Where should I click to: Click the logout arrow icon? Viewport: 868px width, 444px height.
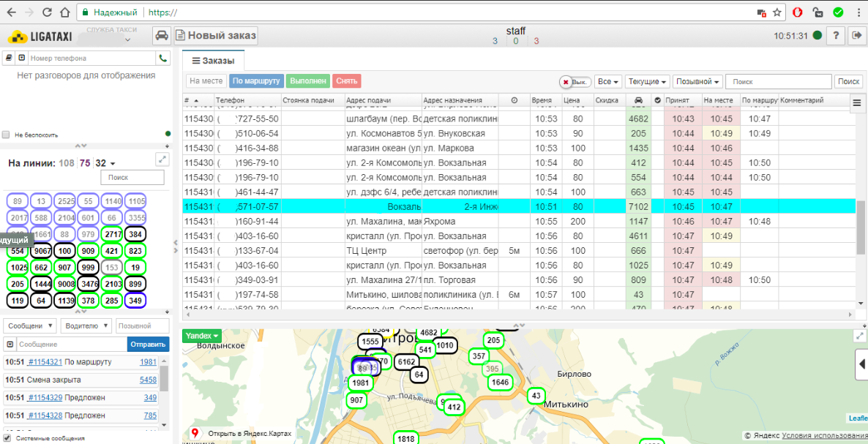point(856,35)
